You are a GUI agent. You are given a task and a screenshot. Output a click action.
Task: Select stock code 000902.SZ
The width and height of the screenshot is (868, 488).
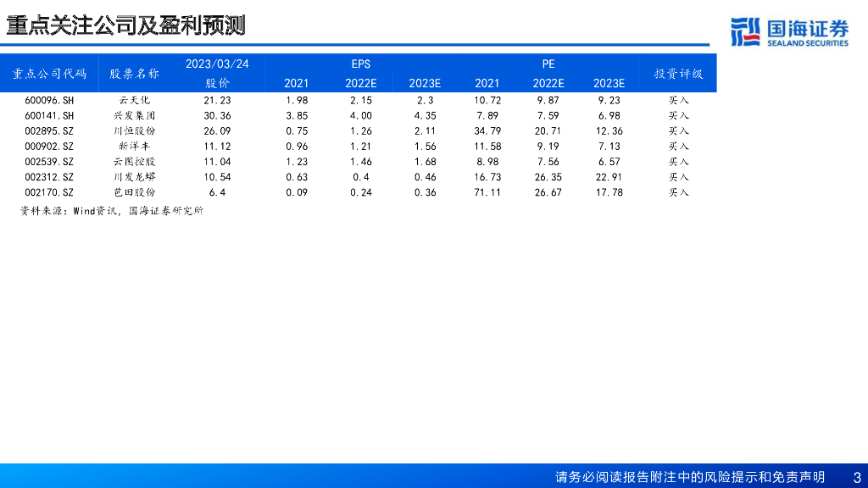coord(49,147)
